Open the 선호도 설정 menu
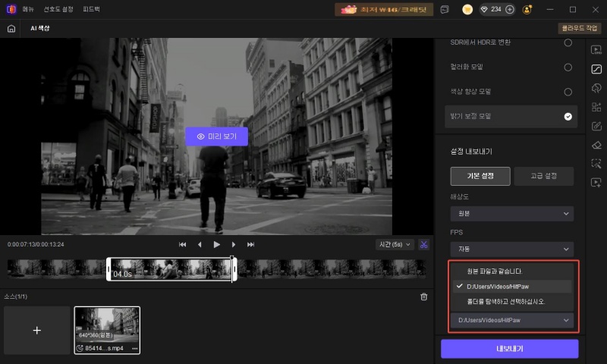This screenshot has width=607, height=364. pyautogui.click(x=58, y=9)
